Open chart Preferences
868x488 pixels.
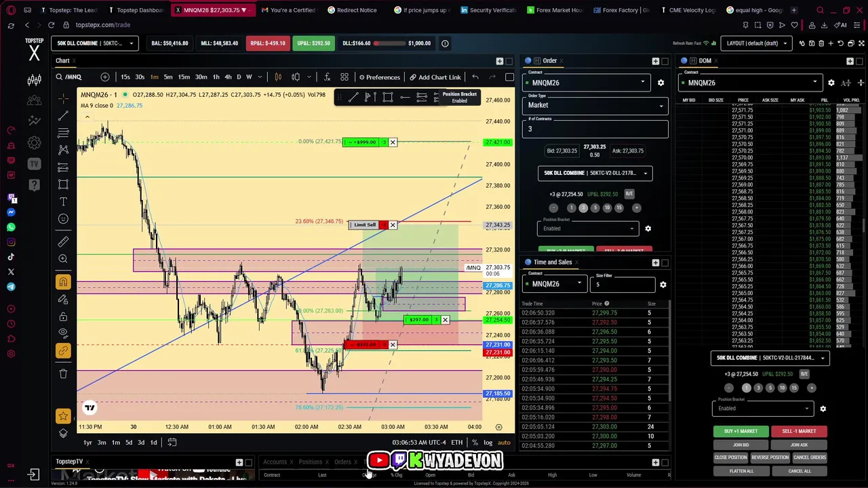point(379,77)
